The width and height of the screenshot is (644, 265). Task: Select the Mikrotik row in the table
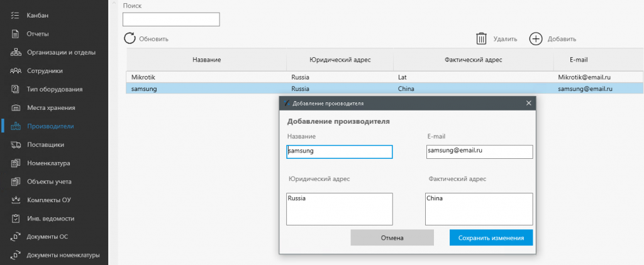385,77
